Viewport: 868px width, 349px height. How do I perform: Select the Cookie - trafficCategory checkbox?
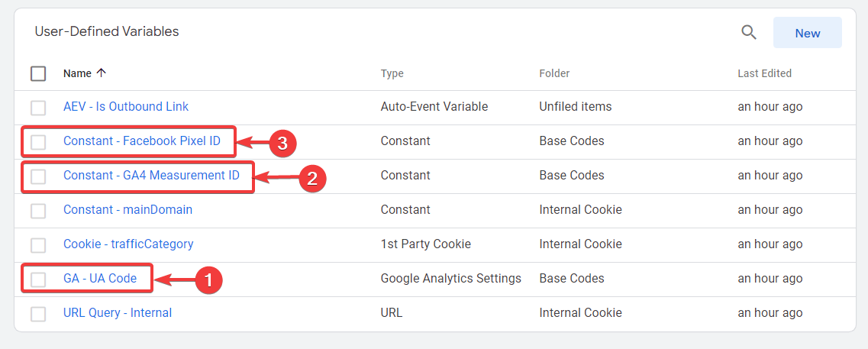click(x=38, y=244)
